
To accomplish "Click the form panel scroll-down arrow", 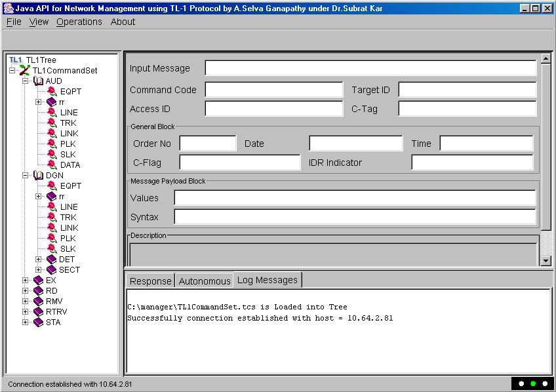I will (x=546, y=260).
